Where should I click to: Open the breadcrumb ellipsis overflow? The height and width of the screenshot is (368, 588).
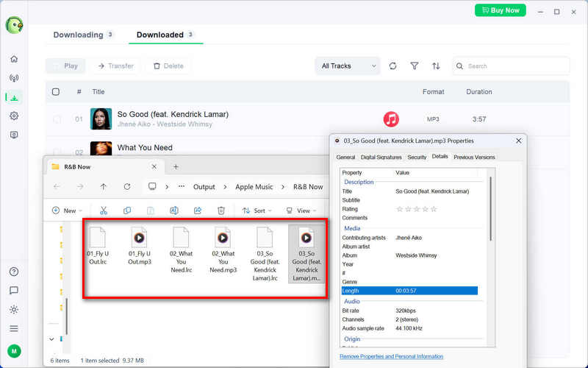point(182,187)
